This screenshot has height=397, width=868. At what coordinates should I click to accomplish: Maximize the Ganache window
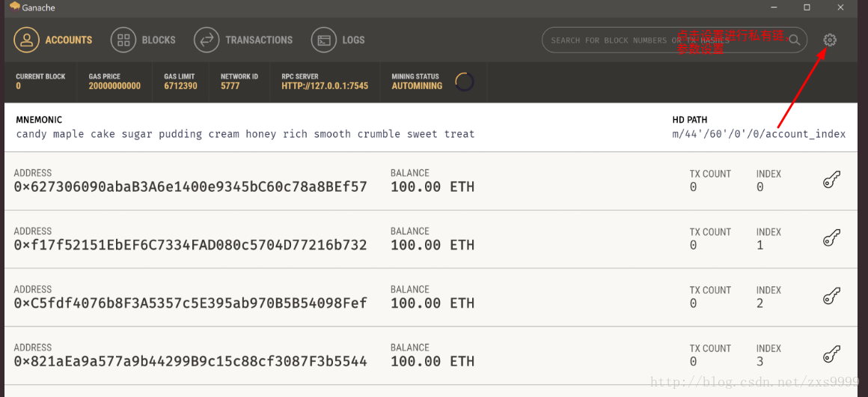tap(807, 7)
